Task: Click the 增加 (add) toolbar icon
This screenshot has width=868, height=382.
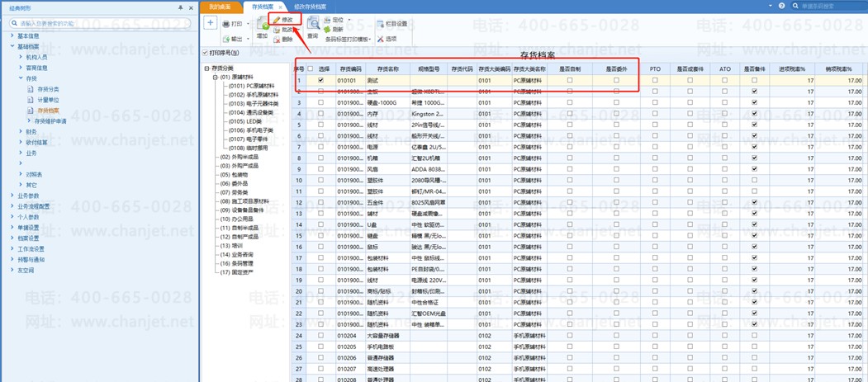Action: [x=262, y=27]
